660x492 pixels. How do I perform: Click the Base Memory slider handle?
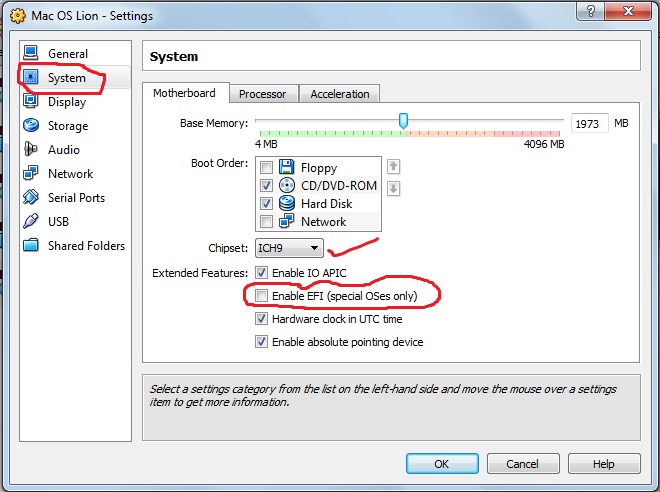(x=403, y=121)
